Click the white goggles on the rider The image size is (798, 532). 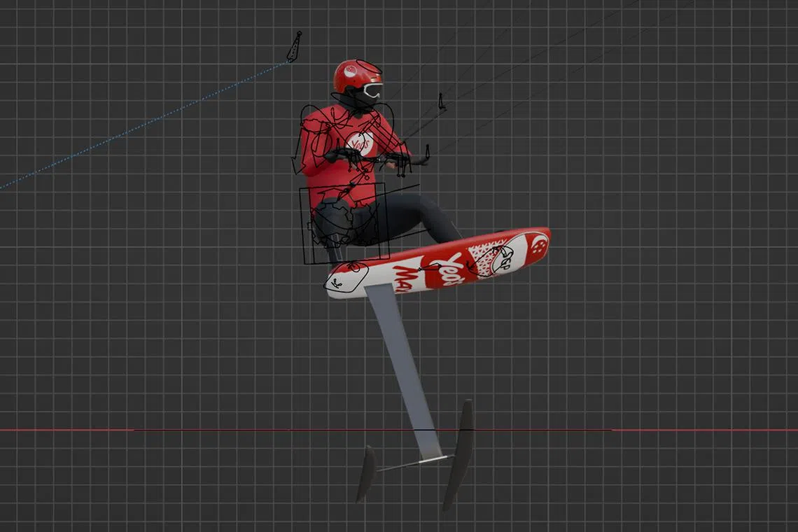pos(372,90)
